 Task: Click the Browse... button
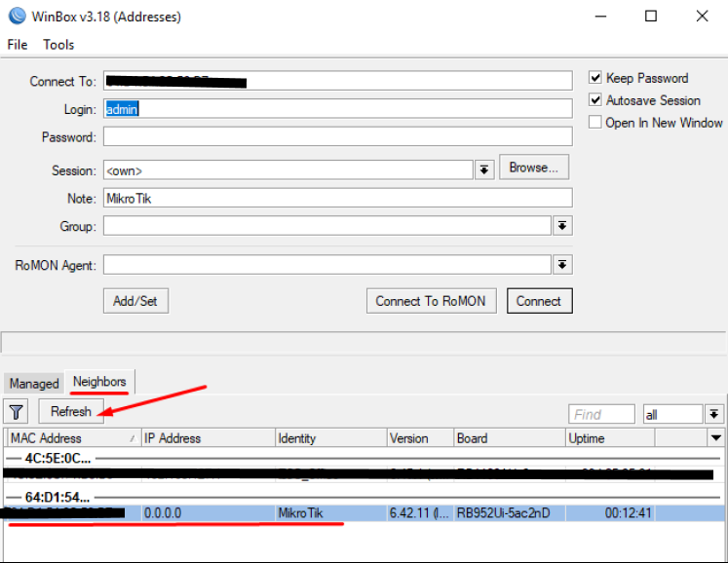coord(534,168)
